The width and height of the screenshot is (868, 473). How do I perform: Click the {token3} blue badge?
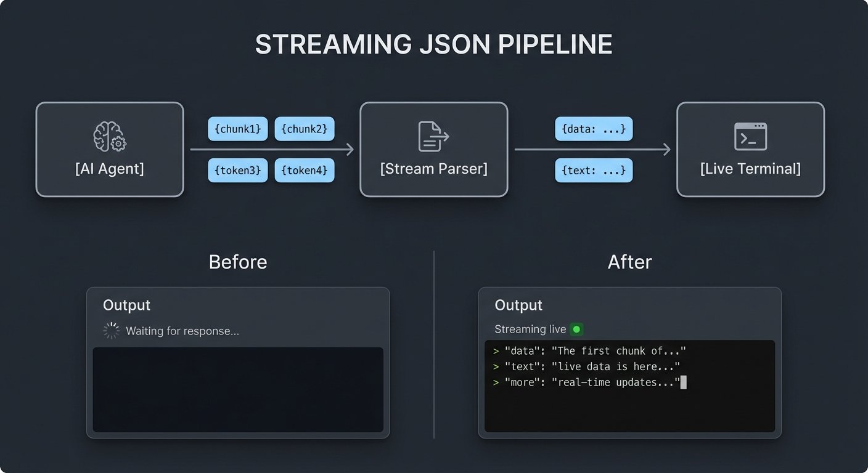(237, 171)
